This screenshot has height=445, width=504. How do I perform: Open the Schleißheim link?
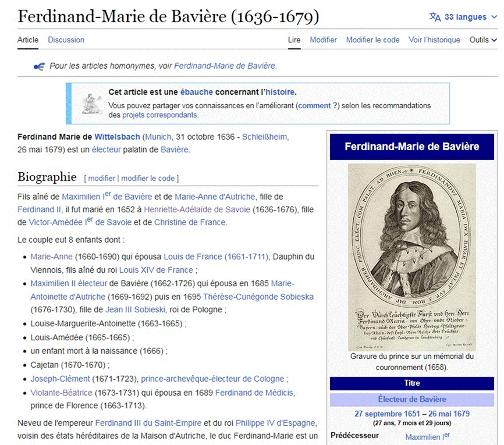(265, 137)
